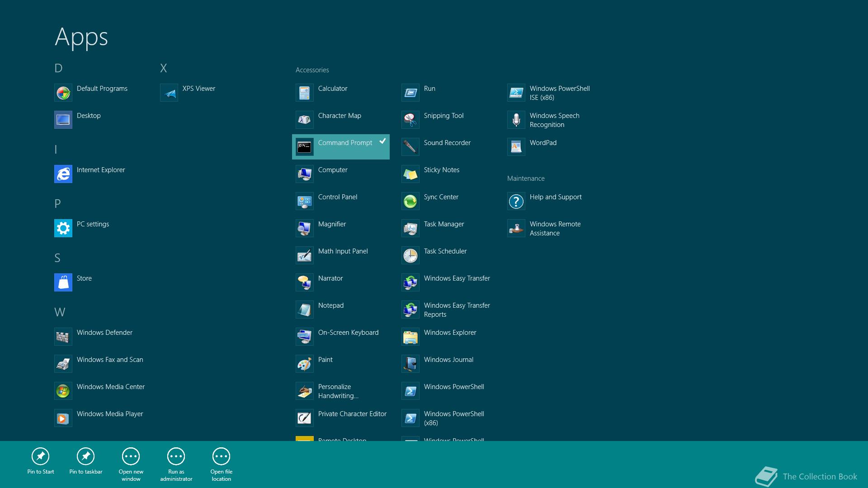This screenshot has width=868, height=488.
Task: Launch Windows Speech Recognition microphone icon
Action: pos(516,120)
